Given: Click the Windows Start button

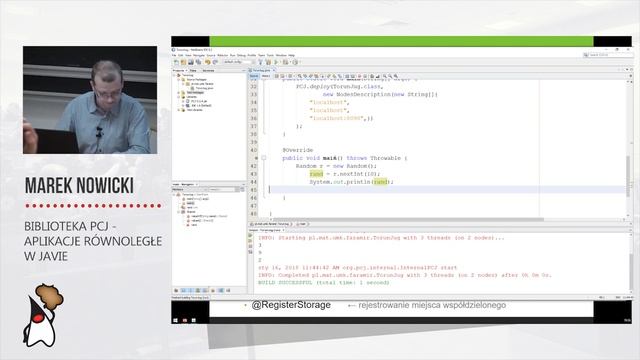Looking at the screenshot, I should [x=176, y=320].
